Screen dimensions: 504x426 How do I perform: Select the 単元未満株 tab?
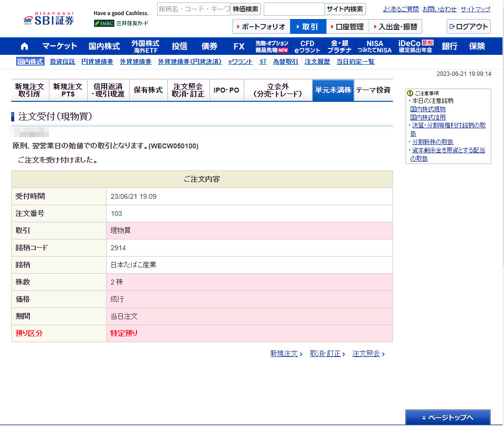pyautogui.click(x=333, y=90)
